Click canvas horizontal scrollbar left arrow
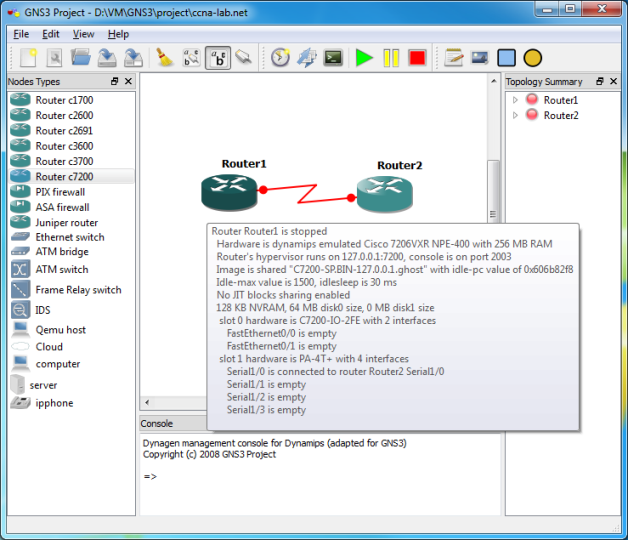Screen dimensions: 628x540 (147, 402)
